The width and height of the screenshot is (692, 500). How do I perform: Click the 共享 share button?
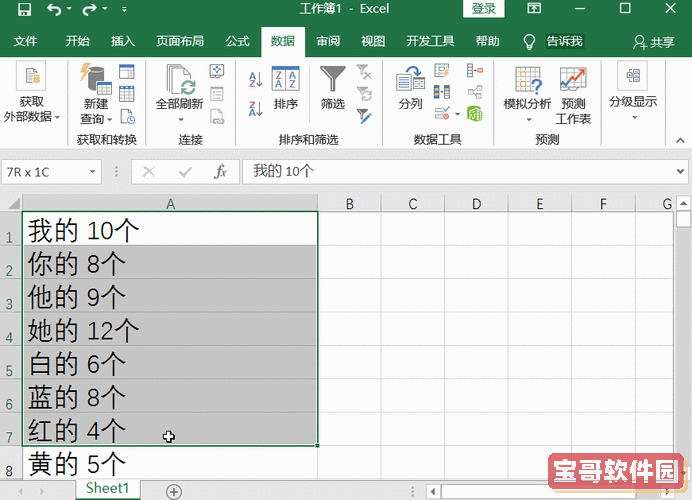pyautogui.click(x=654, y=42)
